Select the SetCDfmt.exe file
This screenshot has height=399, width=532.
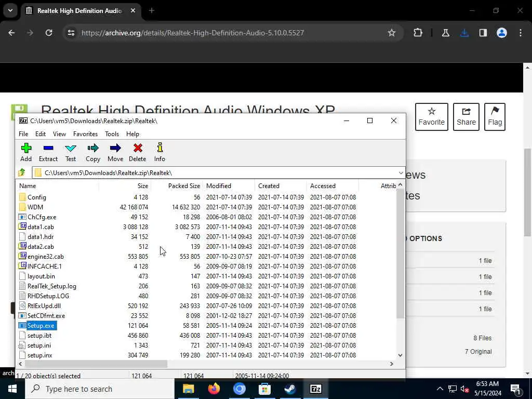click(46, 316)
